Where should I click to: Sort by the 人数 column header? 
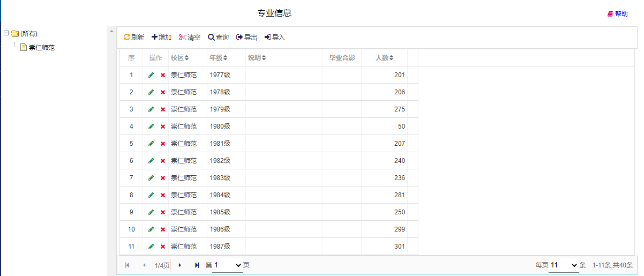384,58
